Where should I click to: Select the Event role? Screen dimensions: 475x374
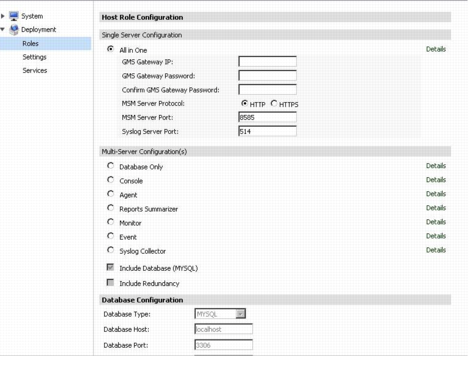(110, 236)
